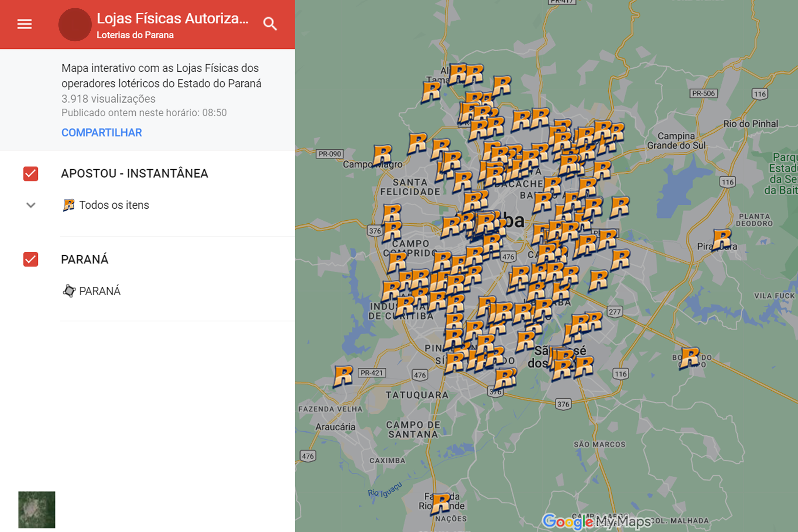Select the PARANÁ polygon item label
This screenshot has height=532, width=798.
(x=100, y=291)
